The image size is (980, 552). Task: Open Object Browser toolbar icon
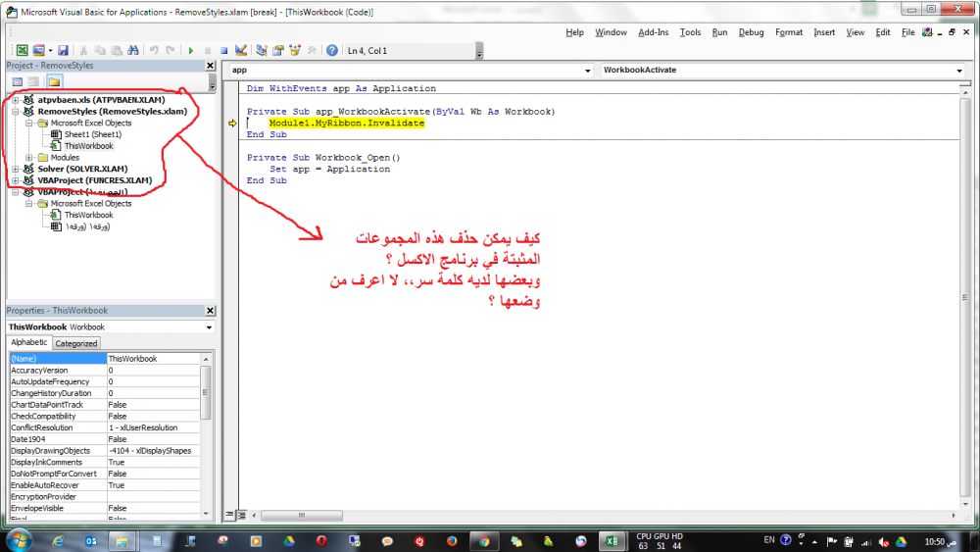tap(294, 51)
